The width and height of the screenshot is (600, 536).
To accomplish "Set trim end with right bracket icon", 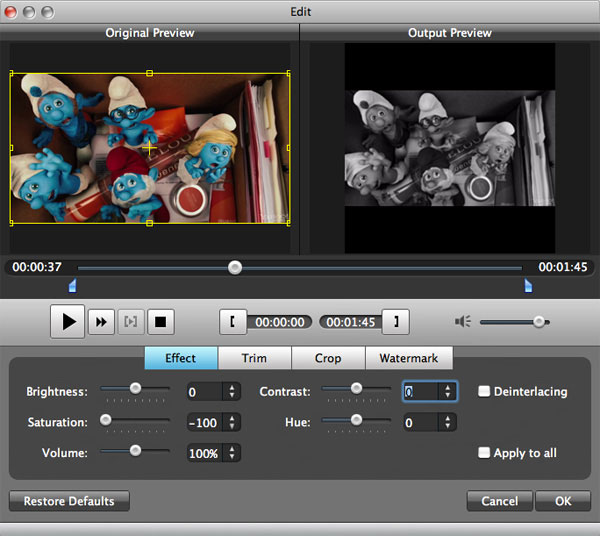I will 397,322.
